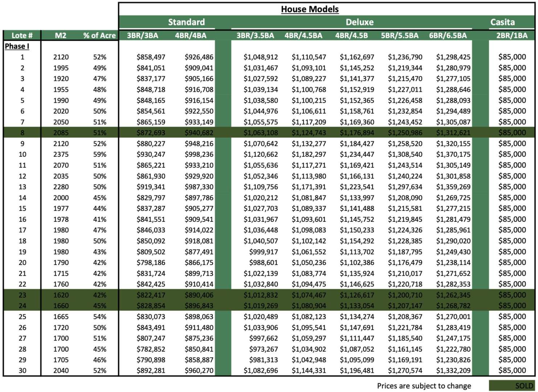Select the 5BR/5.5BA column header

[x=399, y=36]
